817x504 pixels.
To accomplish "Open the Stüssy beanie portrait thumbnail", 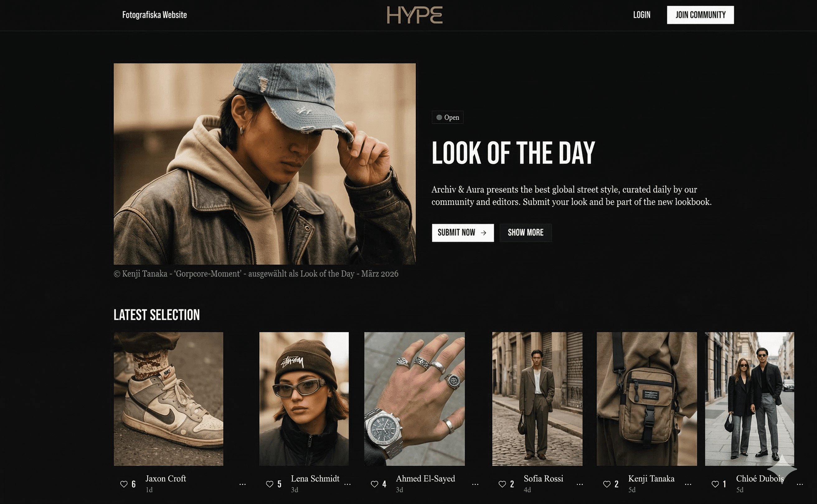I will click(x=304, y=399).
